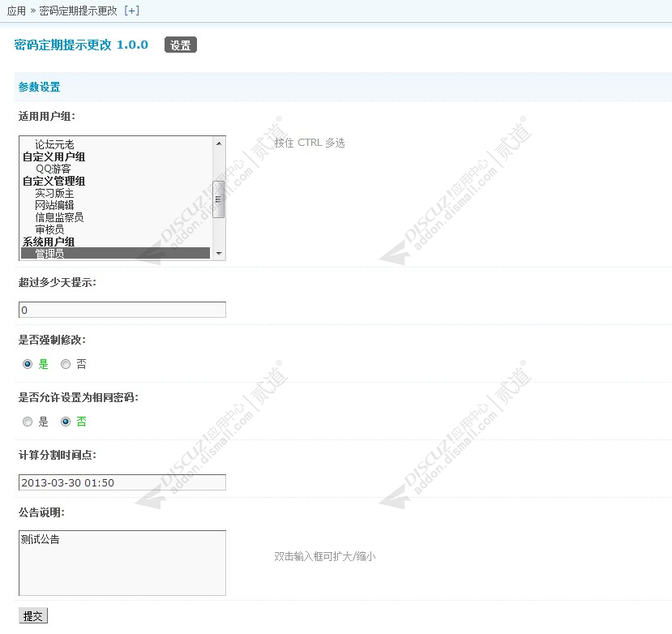This screenshot has width=672, height=634.
Task: Select 实习版主 in the user group list
Action: point(54,193)
